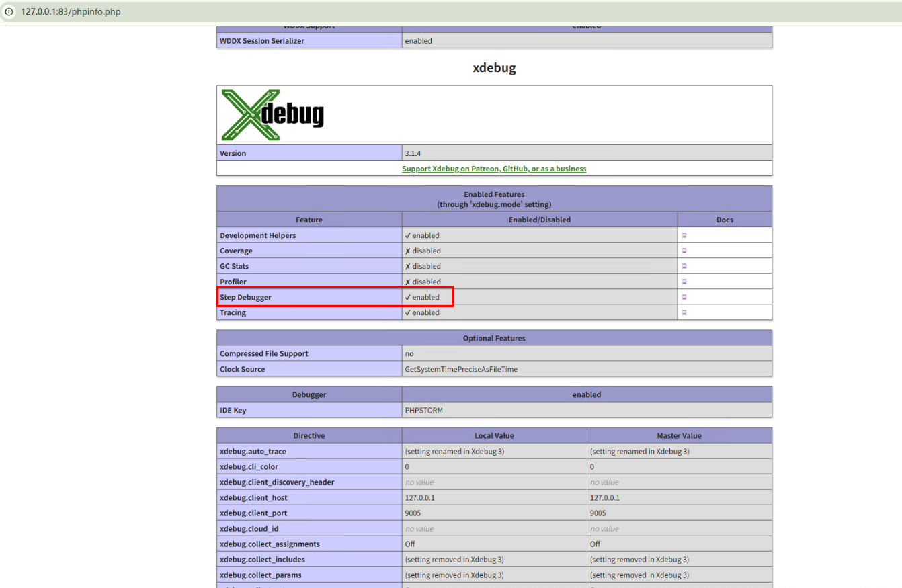Open the docs icon for Profiler
The image size is (902, 588).
pos(684,282)
